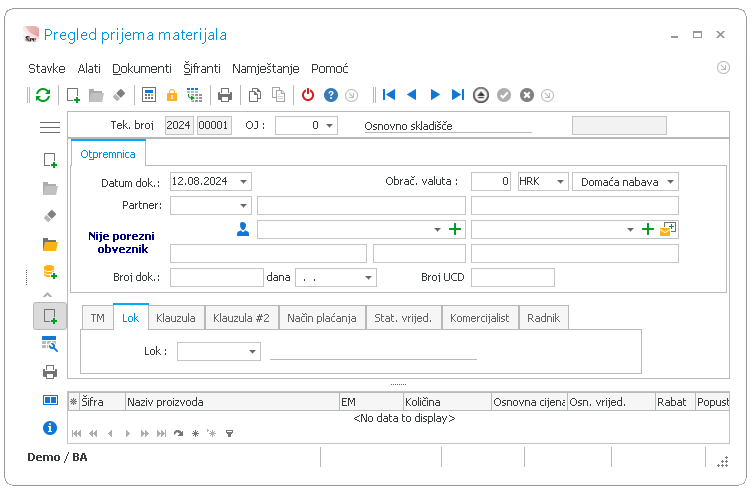Open the Lok dropdown
The height and width of the screenshot is (494, 753).
(253, 352)
